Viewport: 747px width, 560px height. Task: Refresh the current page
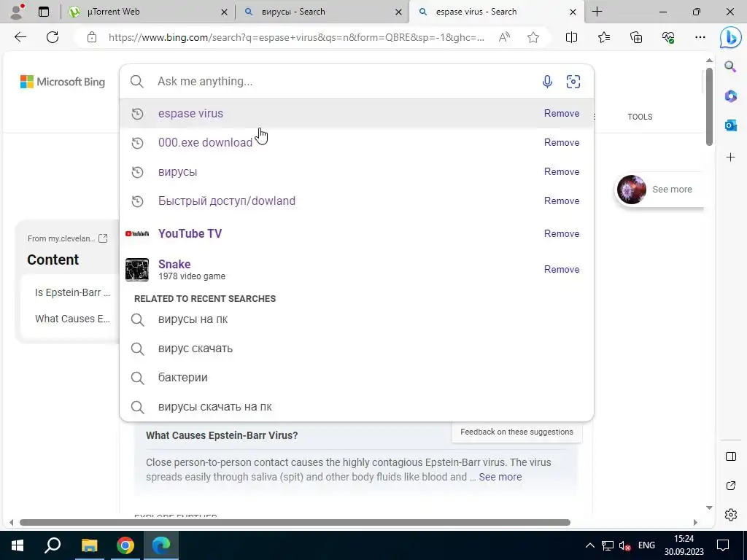[x=53, y=37]
